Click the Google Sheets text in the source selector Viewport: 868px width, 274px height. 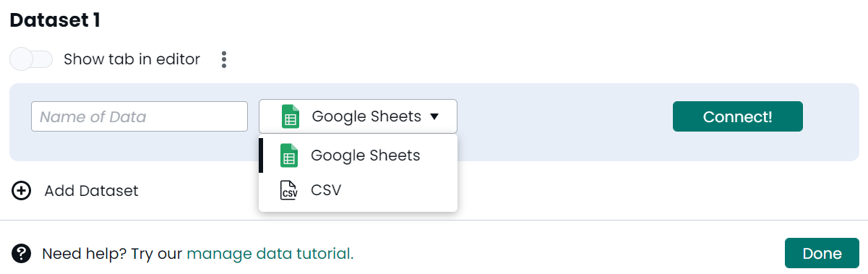pyautogui.click(x=366, y=116)
